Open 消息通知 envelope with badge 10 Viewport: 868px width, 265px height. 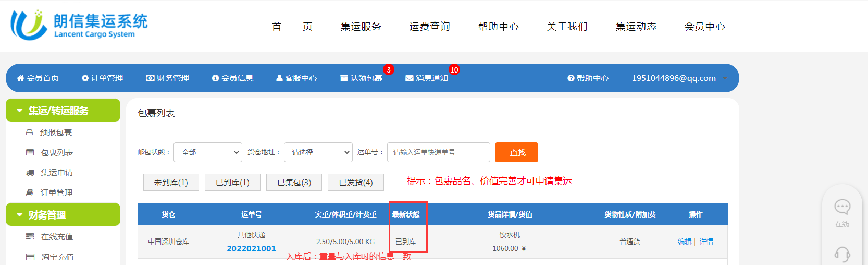pos(427,78)
